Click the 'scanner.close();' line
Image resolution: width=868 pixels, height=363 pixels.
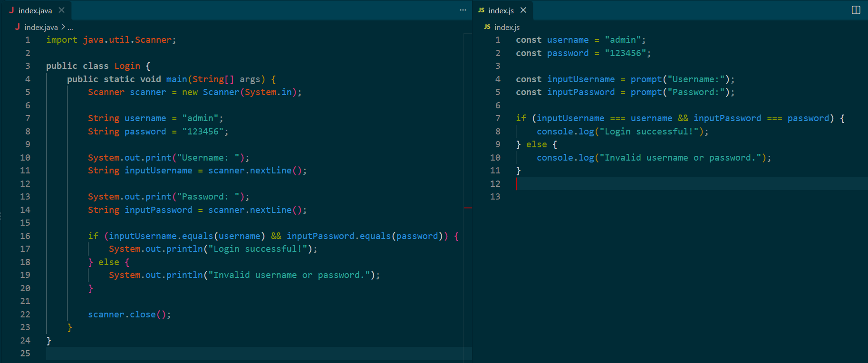pos(129,315)
